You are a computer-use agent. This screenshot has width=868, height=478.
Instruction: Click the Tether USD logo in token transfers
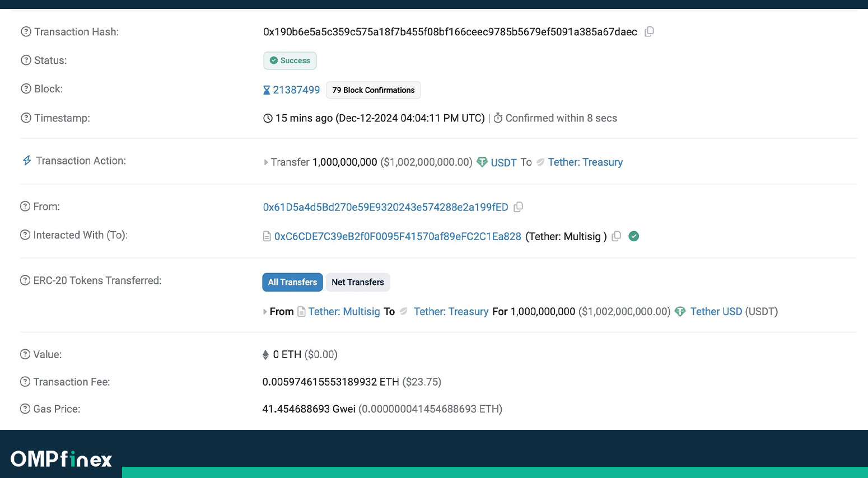(680, 312)
